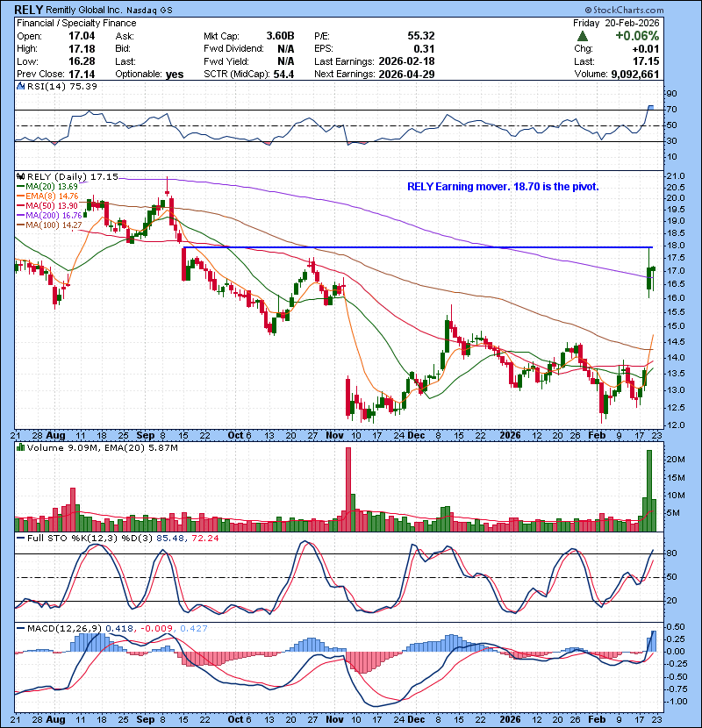Viewport: 702px width, 728px height.
Task: Click the RELY ticker symbol in the title
Action: [29, 10]
